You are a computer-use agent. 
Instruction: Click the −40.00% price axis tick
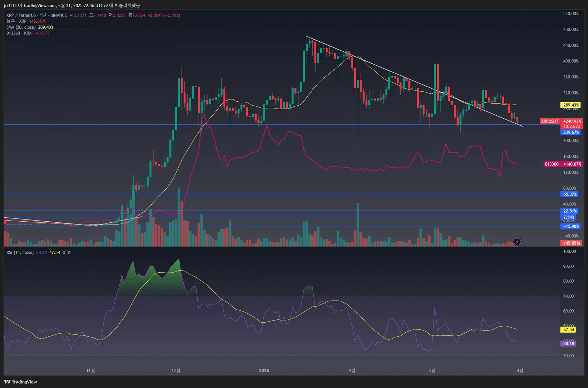[x=571, y=236]
